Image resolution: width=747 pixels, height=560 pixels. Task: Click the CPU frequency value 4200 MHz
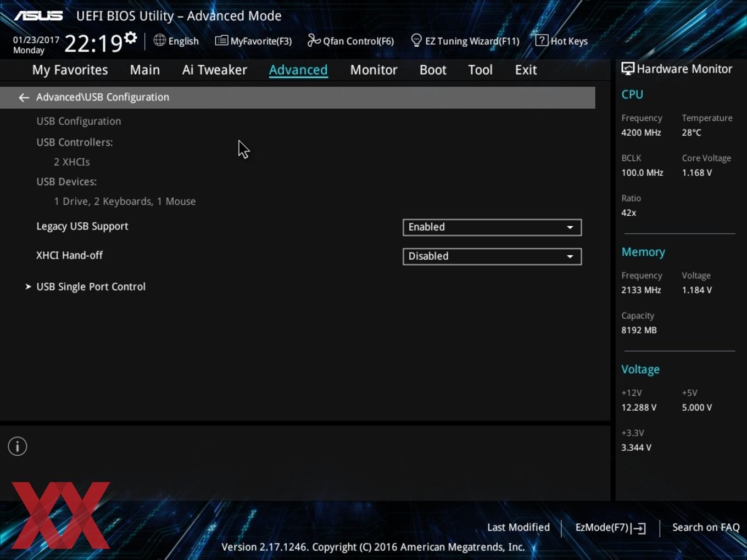coord(641,132)
